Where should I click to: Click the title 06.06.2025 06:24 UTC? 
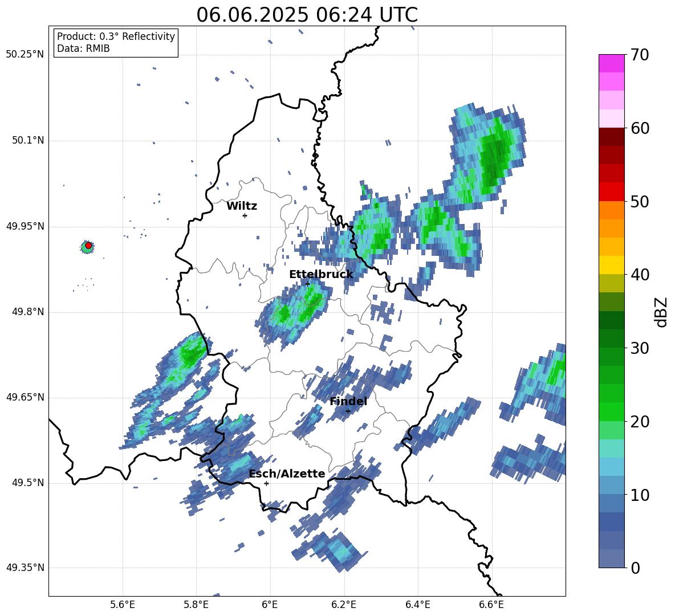click(x=307, y=15)
